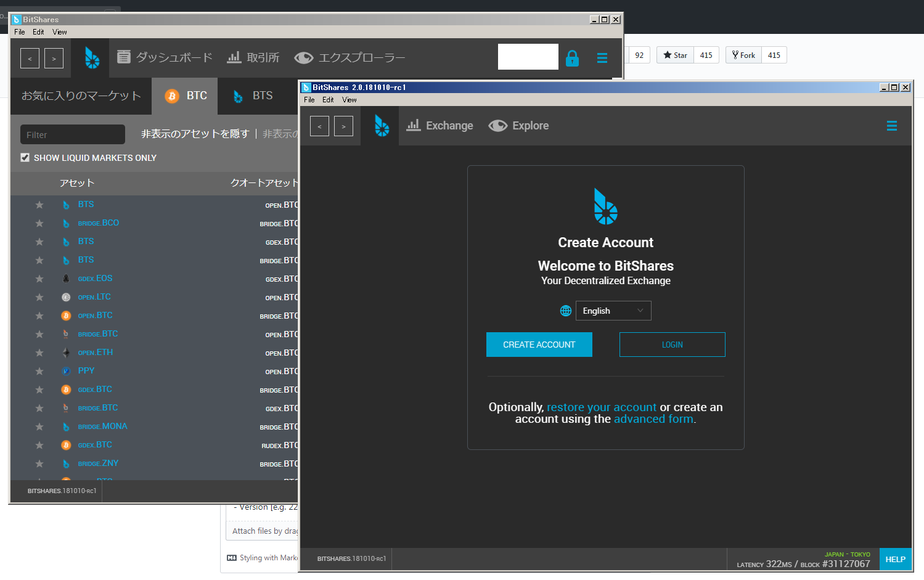924x580 pixels.
Task: Toggle the SHOW LIQUID MARKETS ONLY checkbox
Action: [x=25, y=158]
